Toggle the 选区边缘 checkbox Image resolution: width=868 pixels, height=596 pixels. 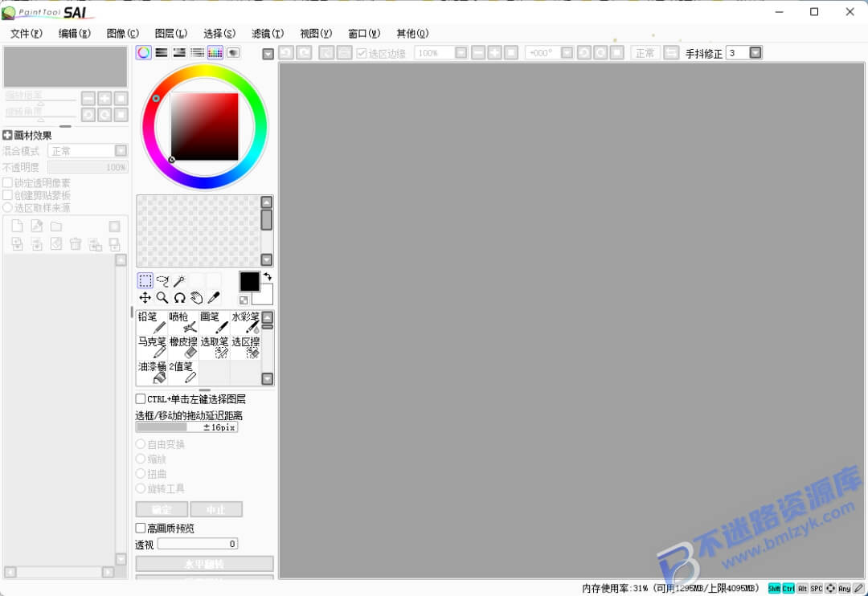click(x=362, y=53)
